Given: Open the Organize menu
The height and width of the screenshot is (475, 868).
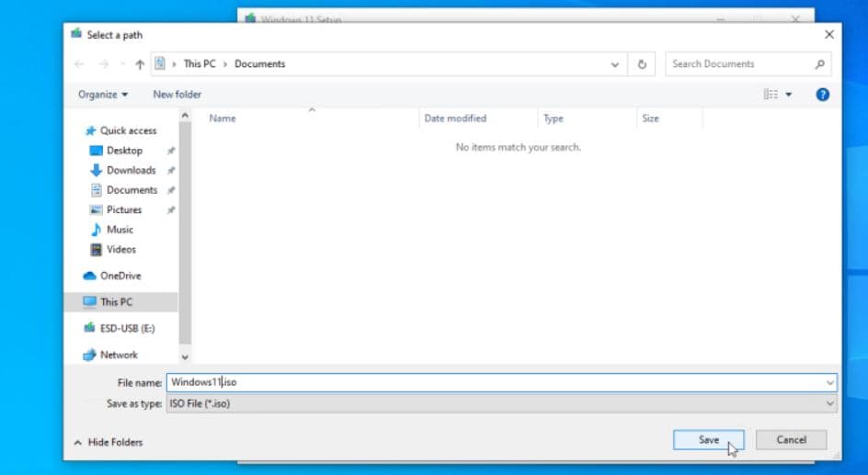Looking at the screenshot, I should (103, 95).
